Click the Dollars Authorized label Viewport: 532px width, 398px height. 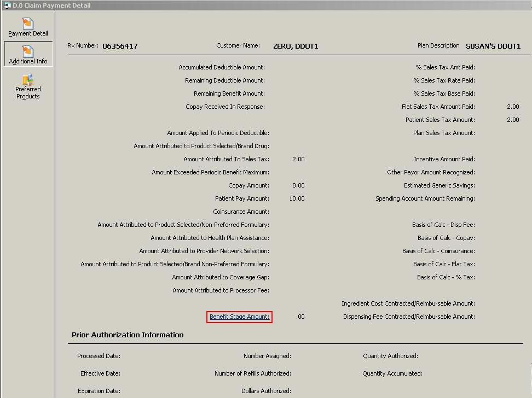tap(267, 391)
